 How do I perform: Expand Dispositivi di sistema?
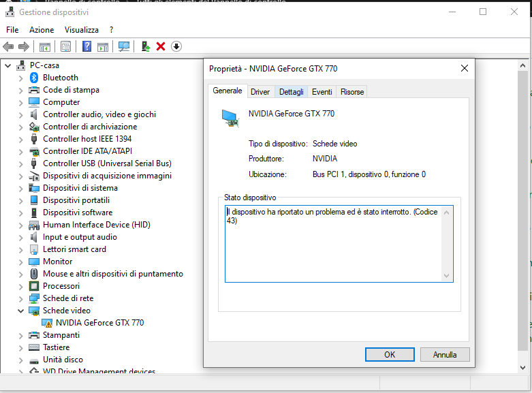[x=20, y=189]
